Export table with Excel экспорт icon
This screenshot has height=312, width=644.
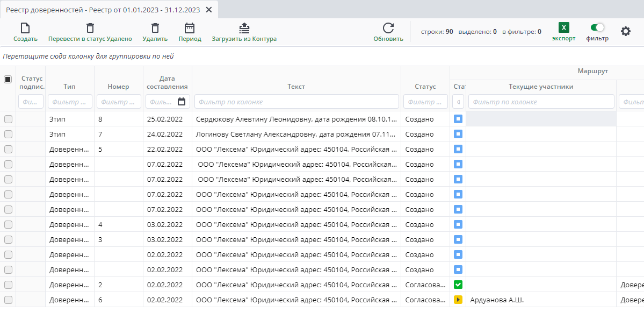click(563, 27)
